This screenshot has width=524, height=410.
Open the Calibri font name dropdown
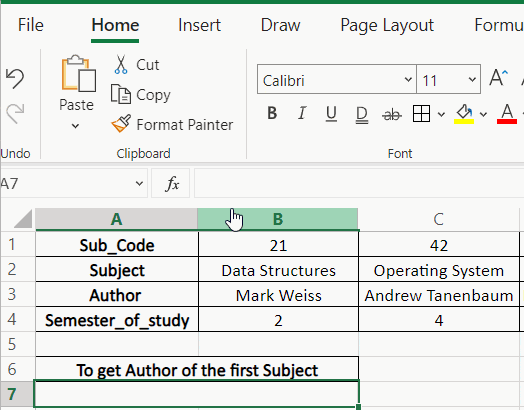408,80
